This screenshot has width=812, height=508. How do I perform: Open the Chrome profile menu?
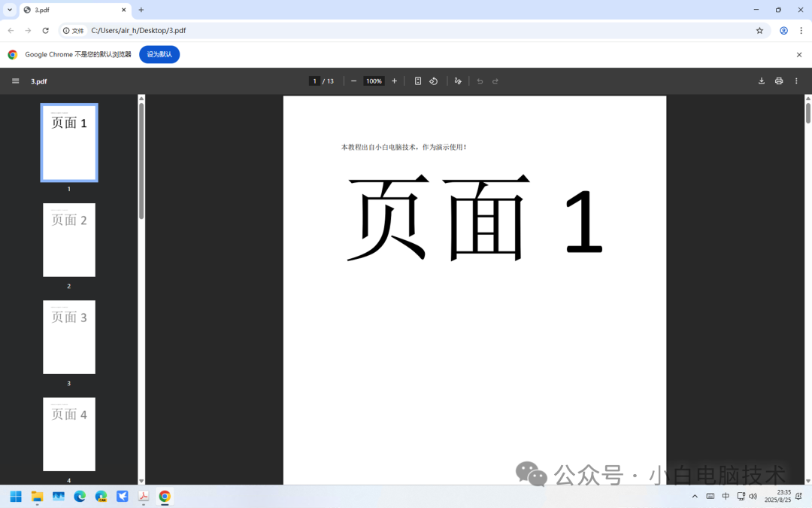pyautogui.click(x=783, y=31)
